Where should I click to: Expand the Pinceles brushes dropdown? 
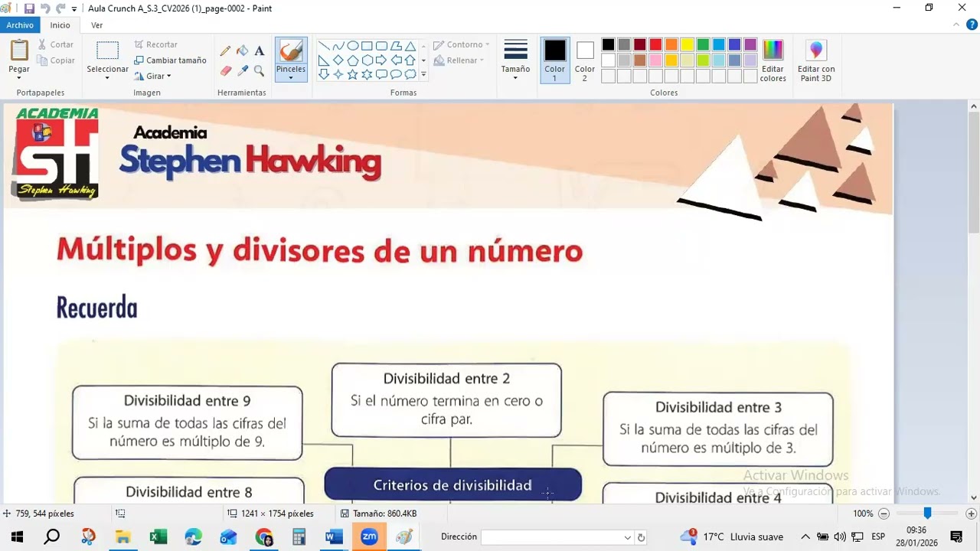291,77
